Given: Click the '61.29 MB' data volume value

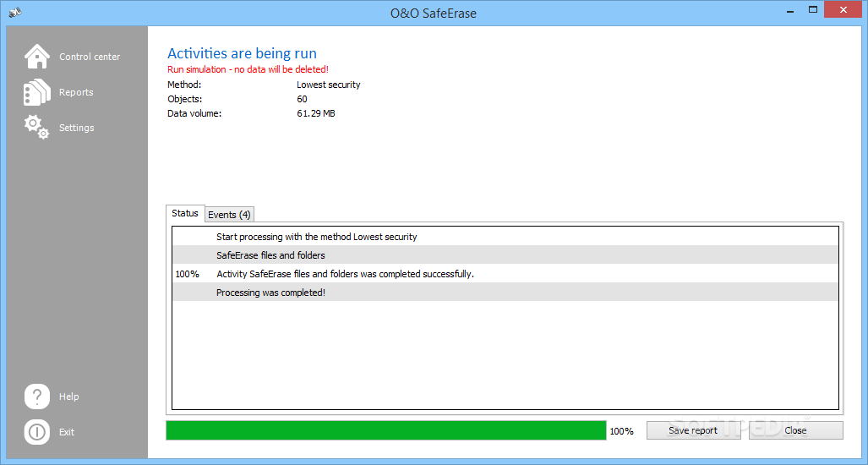Looking at the screenshot, I should point(315,113).
